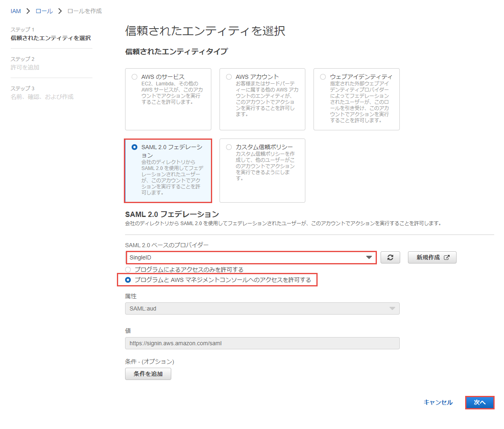Click the 値 field with signin URL

pos(262,343)
